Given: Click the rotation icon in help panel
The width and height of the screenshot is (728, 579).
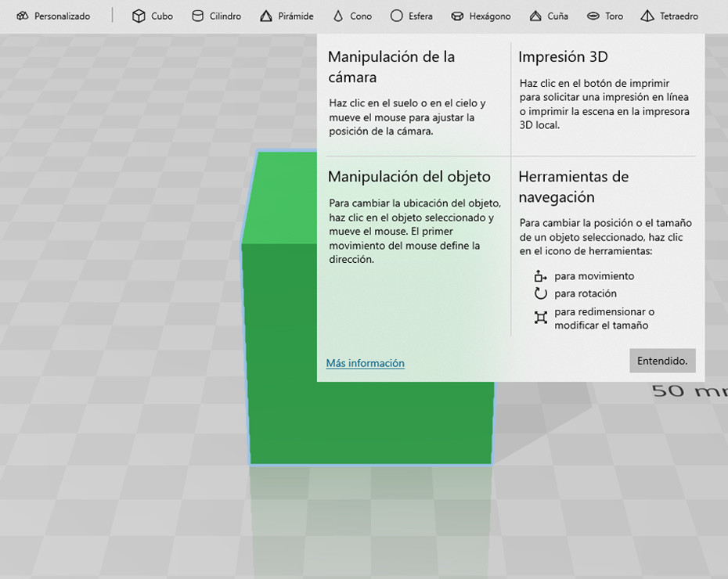Looking at the screenshot, I should tap(540, 293).
